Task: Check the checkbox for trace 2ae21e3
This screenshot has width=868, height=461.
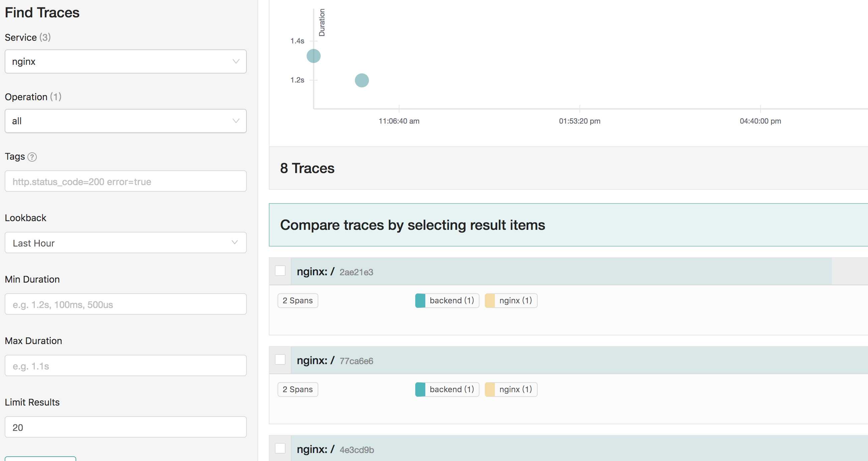Action: click(280, 271)
